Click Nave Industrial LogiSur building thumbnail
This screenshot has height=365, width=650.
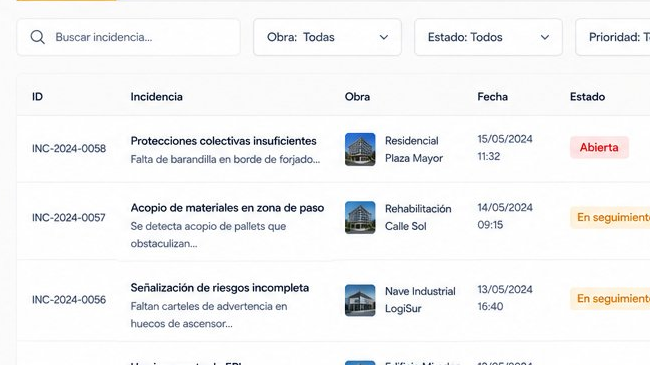(360, 300)
